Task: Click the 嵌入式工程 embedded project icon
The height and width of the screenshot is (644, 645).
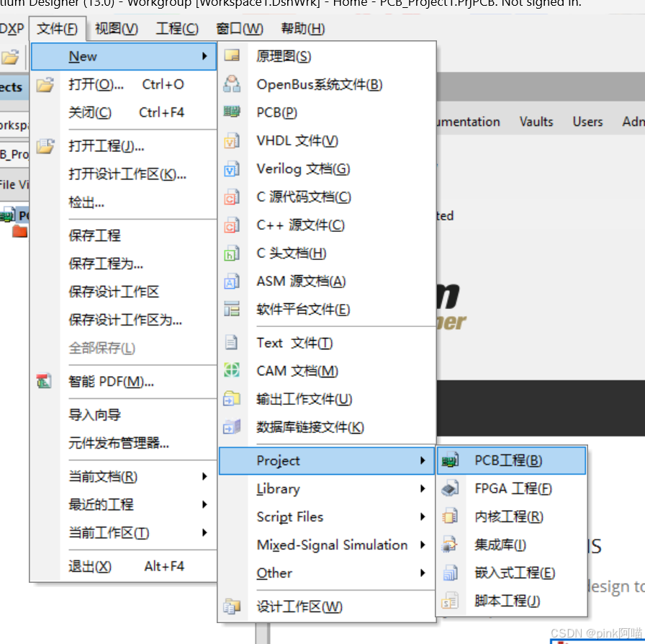Action: 450,573
